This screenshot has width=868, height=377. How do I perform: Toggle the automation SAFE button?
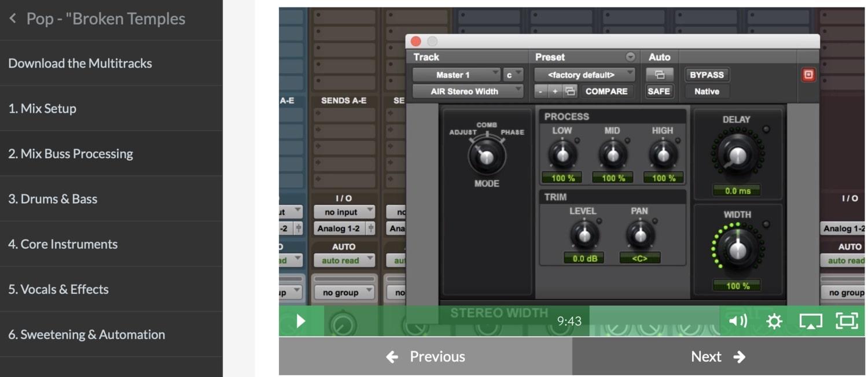pyautogui.click(x=659, y=91)
